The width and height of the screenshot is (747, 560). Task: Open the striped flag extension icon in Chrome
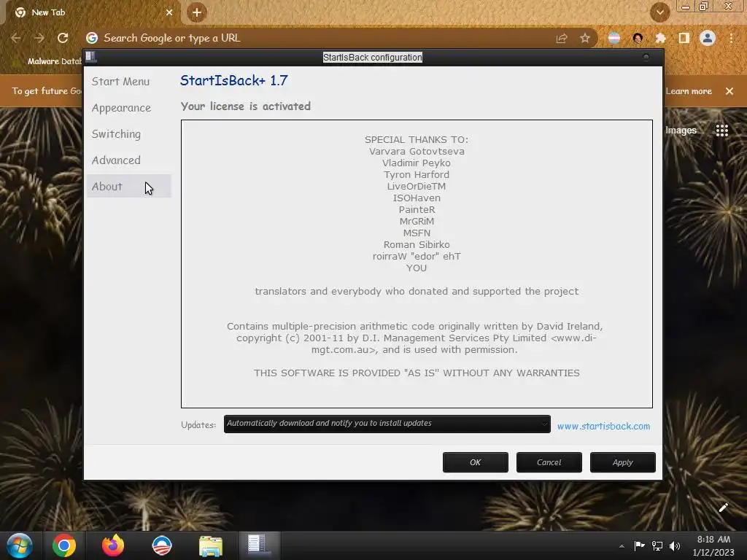(x=614, y=38)
